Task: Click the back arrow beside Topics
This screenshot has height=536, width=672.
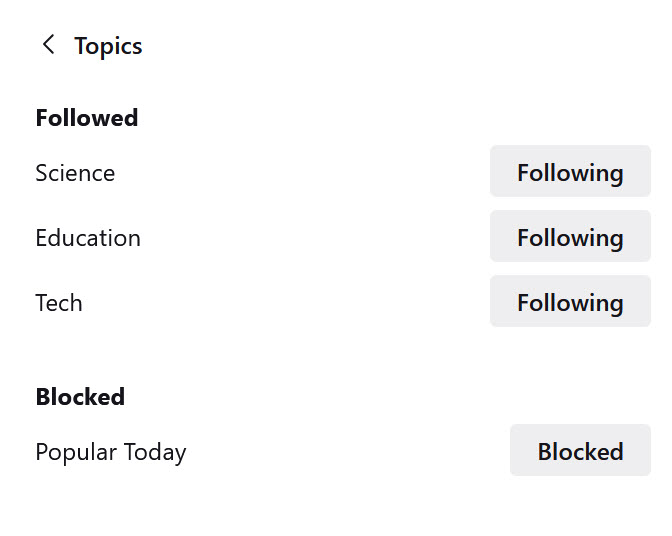Action: (x=48, y=45)
